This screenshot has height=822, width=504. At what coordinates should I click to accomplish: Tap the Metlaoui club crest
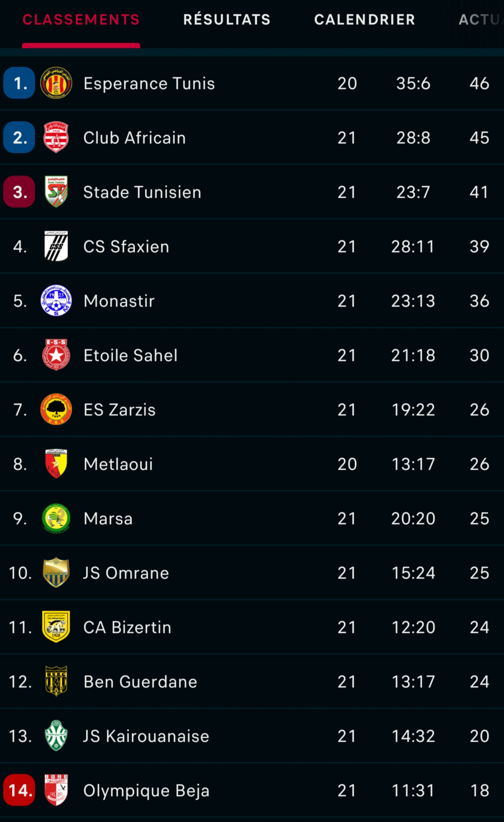(56, 464)
